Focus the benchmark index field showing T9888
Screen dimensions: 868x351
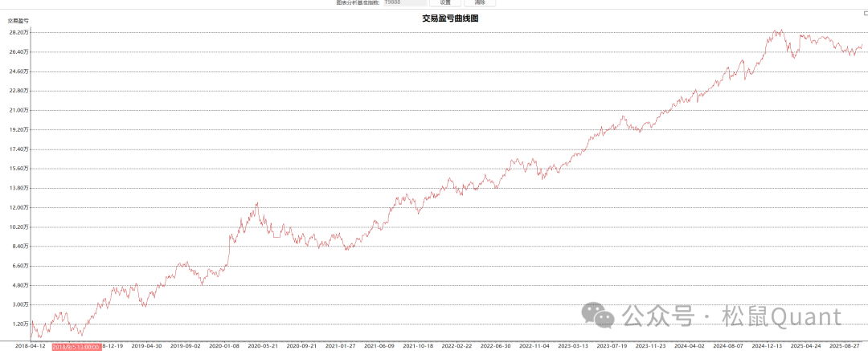coord(404,3)
